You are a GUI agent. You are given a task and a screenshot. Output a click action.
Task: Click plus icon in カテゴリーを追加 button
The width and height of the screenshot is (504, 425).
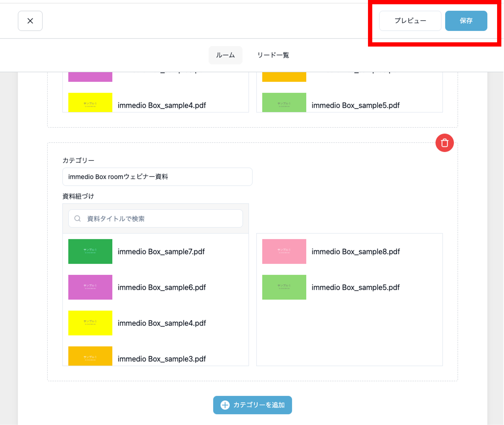point(225,405)
